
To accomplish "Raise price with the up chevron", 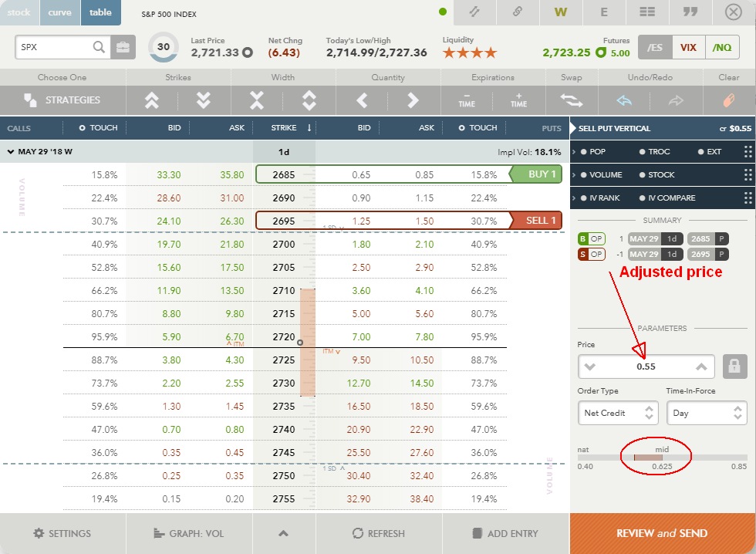I will tap(701, 367).
